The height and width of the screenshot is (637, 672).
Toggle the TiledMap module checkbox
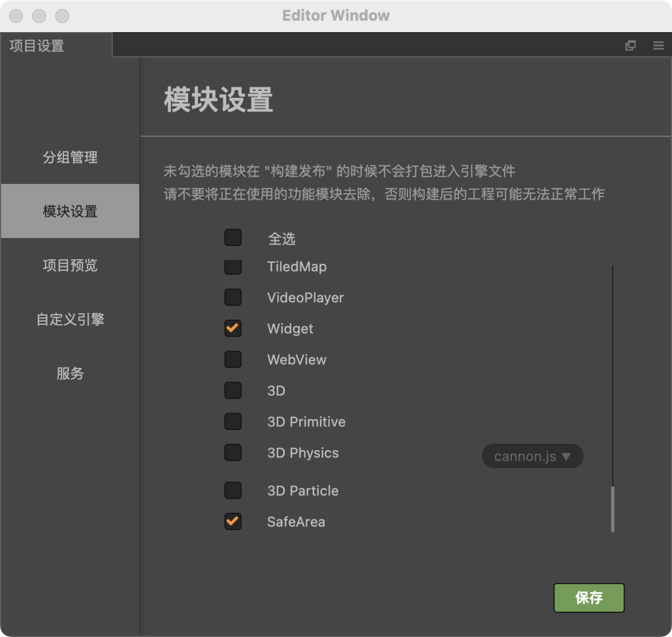[x=233, y=267]
